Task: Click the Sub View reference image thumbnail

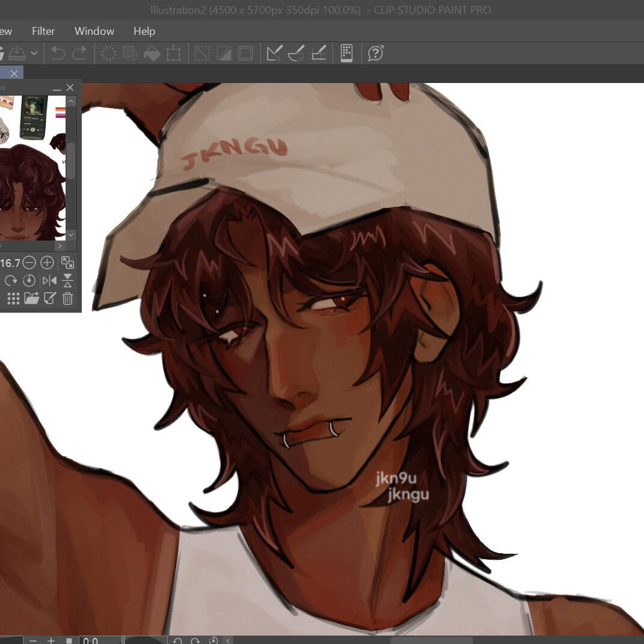Action: coord(32,168)
